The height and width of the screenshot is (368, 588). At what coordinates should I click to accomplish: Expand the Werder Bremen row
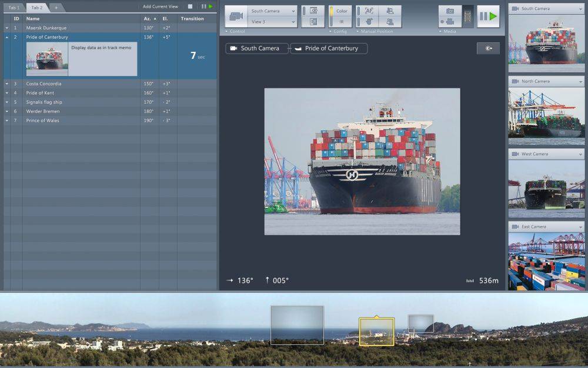tap(6, 111)
